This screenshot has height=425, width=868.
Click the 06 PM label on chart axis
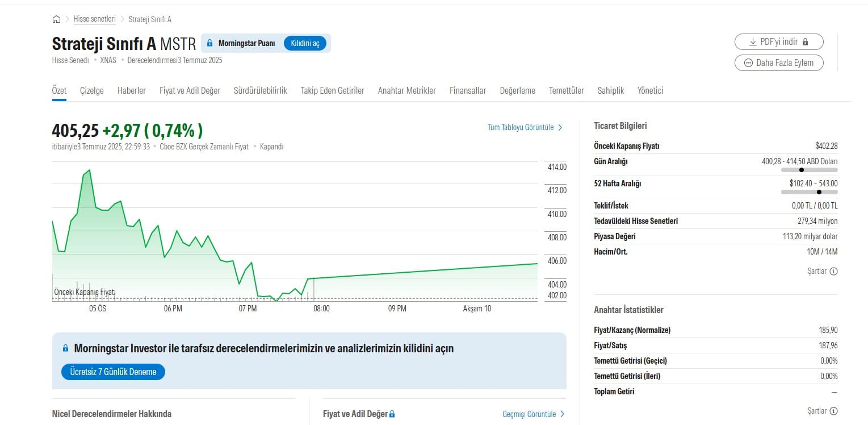173,309
